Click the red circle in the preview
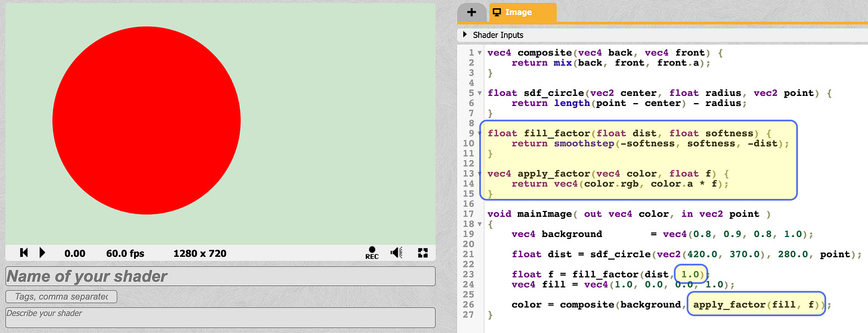 (x=147, y=120)
